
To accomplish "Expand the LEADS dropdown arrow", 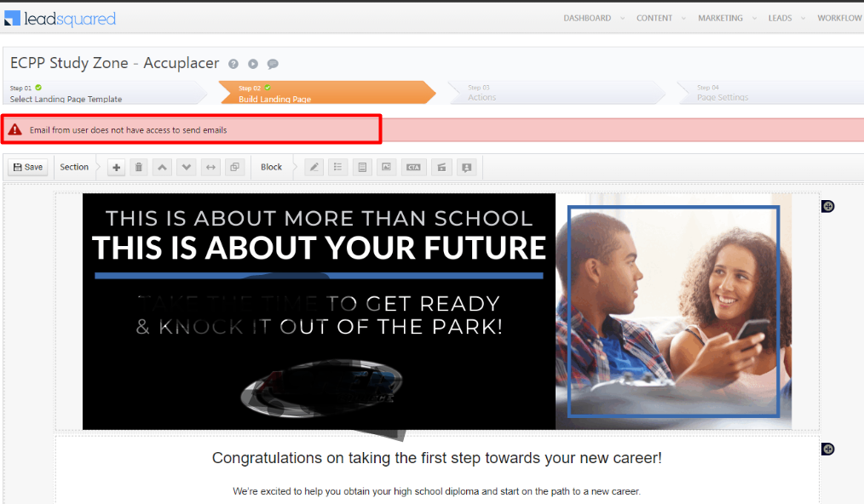I will [x=804, y=18].
